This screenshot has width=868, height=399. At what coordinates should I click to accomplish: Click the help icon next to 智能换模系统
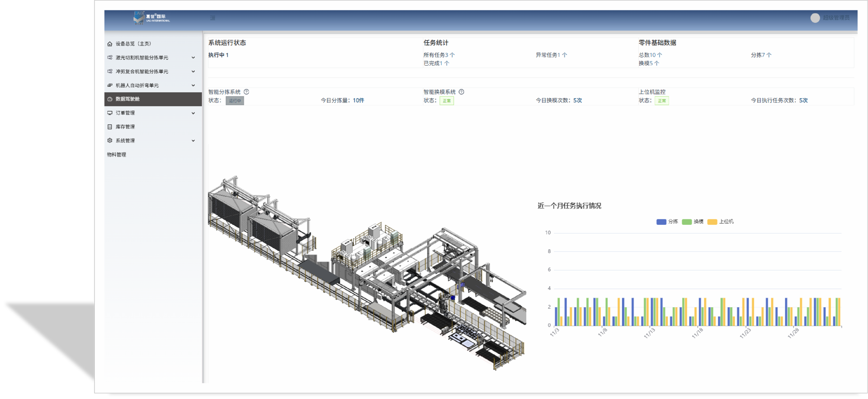point(462,92)
